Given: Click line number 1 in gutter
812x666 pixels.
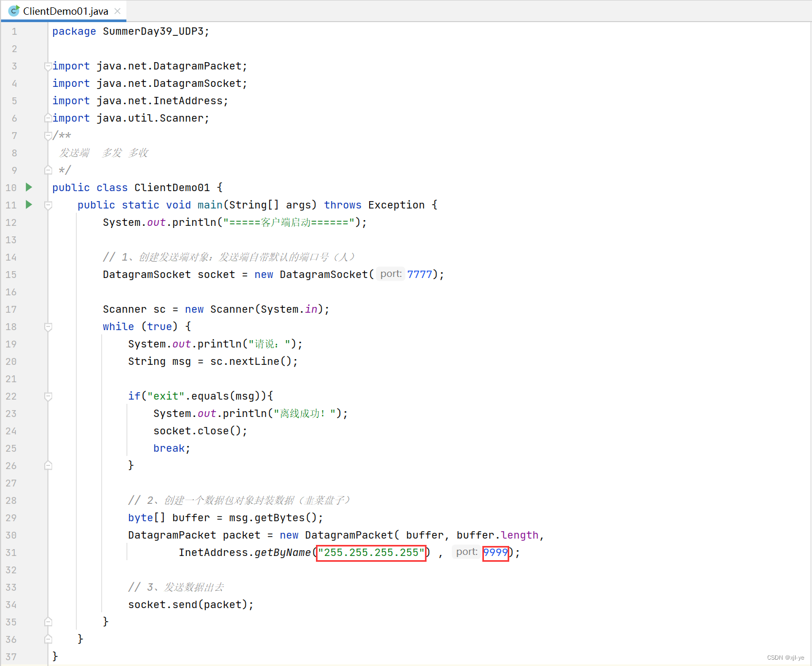Looking at the screenshot, I should [14, 32].
